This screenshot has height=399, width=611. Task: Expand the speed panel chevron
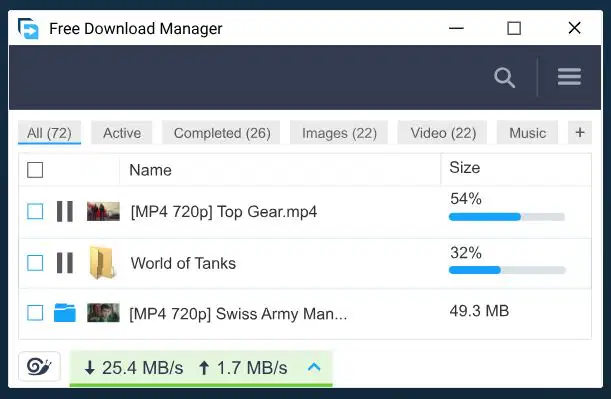pos(314,367)
